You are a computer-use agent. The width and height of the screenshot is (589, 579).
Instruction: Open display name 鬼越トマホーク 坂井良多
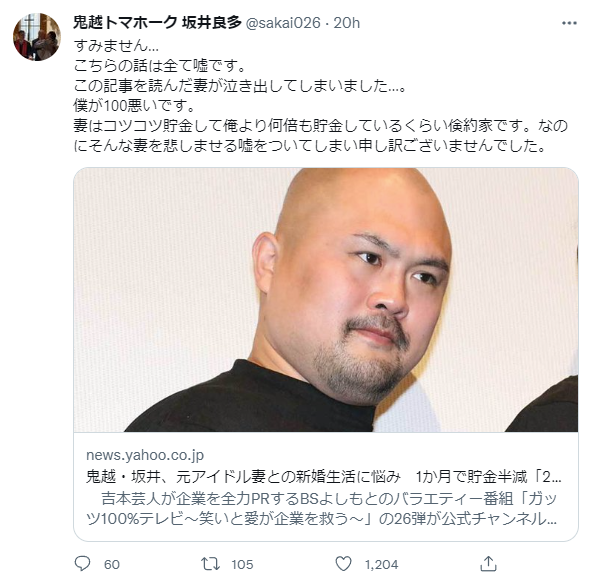tap(157, 23)
